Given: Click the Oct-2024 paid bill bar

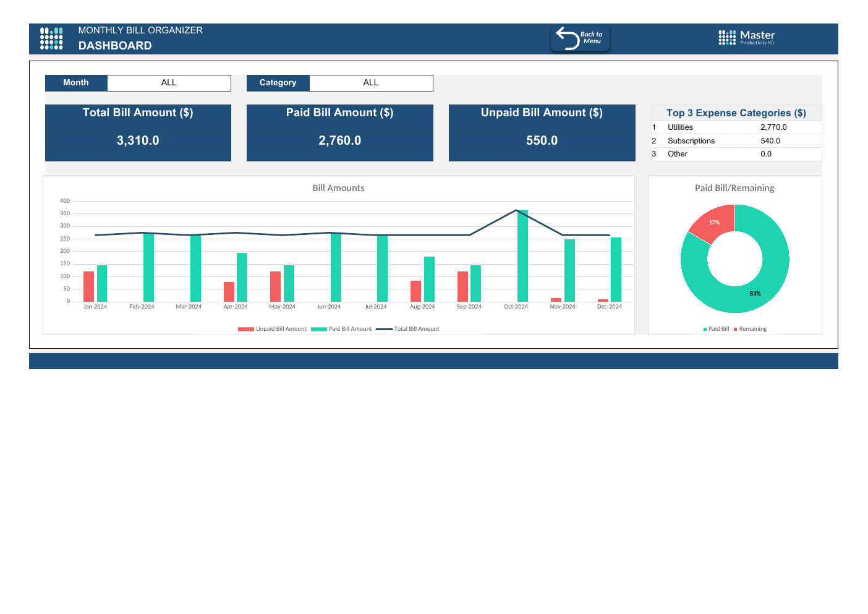Looking at the screenshot, I should coord(522,256).
